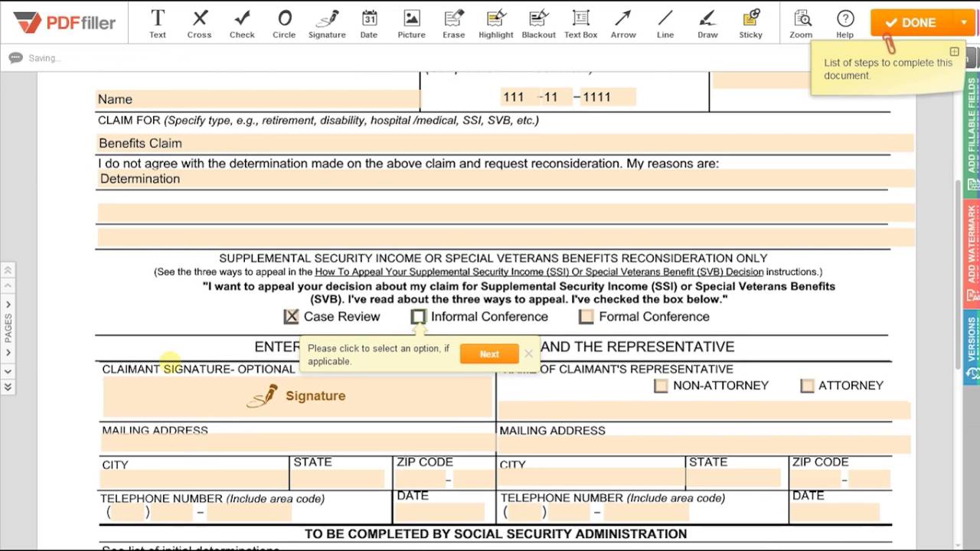Click the claimant DATE field
Image resolution: width=980 pixels, height=551 pixels.
click(439, 512)
